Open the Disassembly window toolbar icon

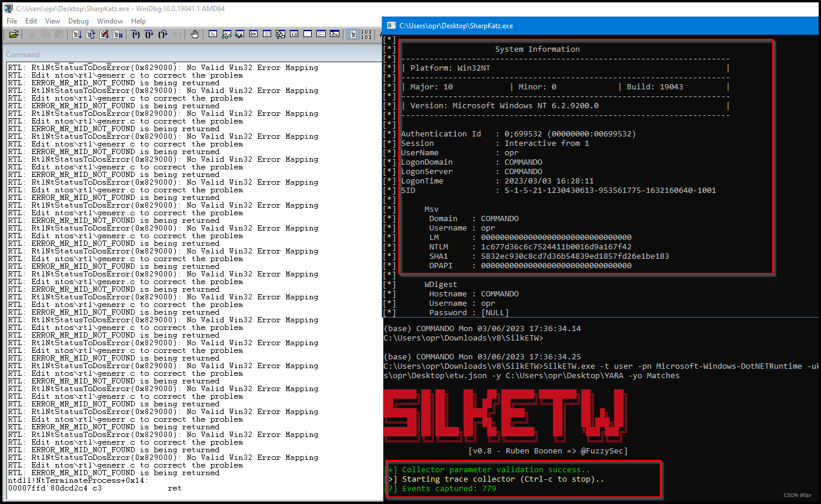tap(294, 34)
